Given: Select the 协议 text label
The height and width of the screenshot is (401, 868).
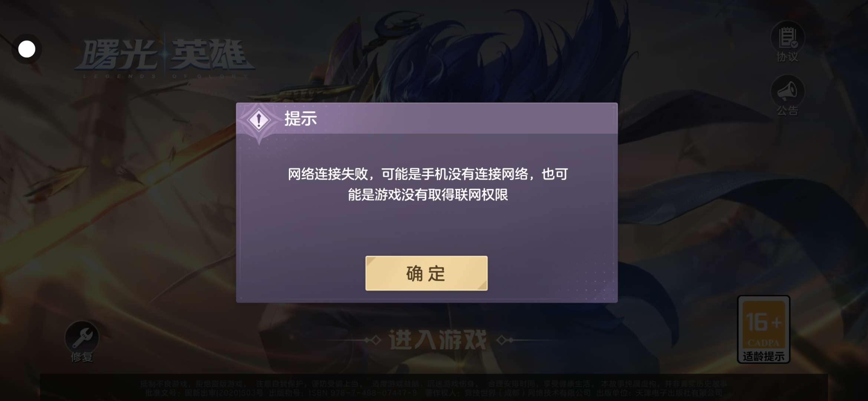Looking at the screenshot, I should pos(788,57).
